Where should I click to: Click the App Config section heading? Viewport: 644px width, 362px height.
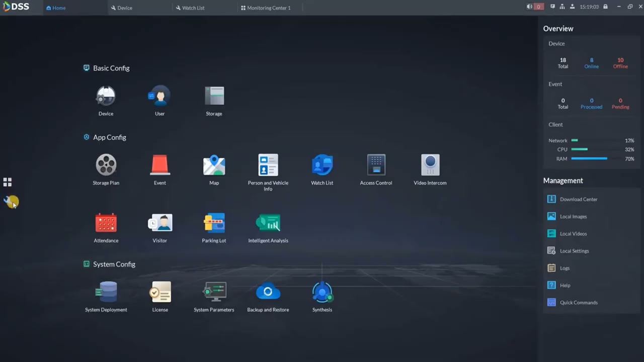pyautogui.click(x=109, y=137)
